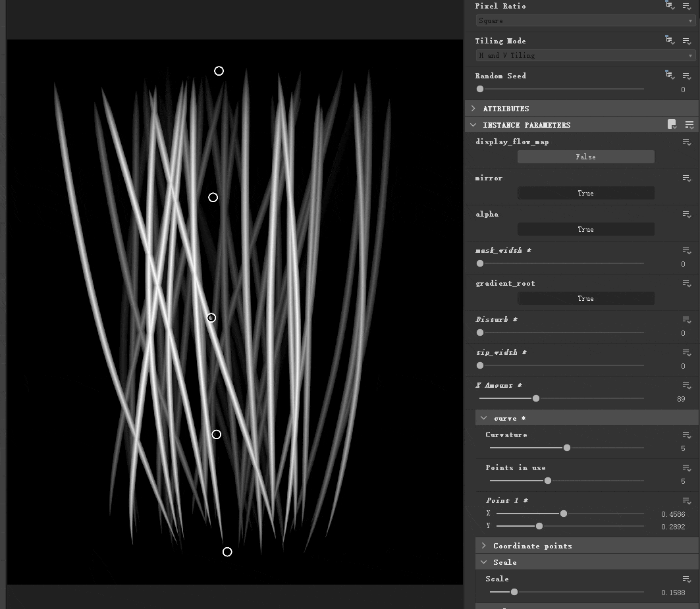This screenshot has width=700, height=609.
Task: Open X Amount parameter options icon
Action: click(687, 385)
